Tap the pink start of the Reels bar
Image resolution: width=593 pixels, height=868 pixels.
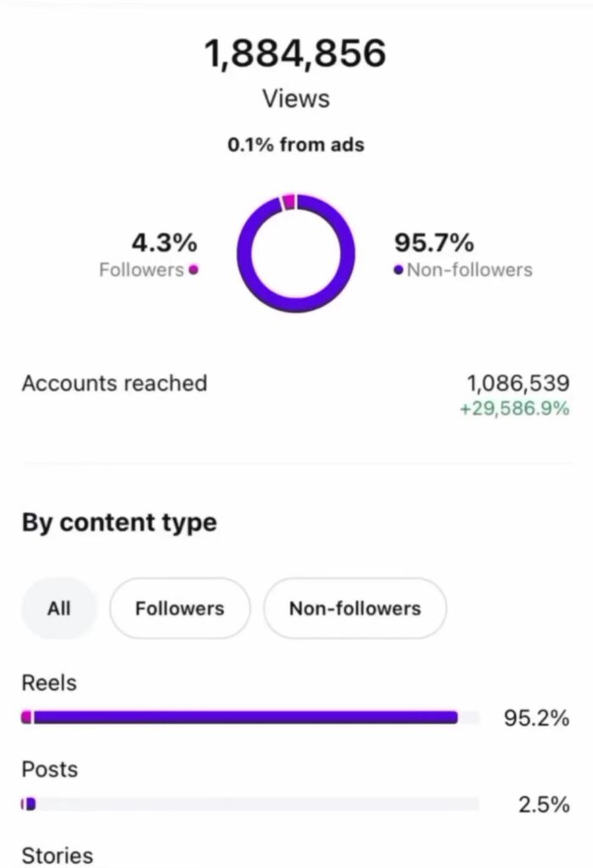(x=26, y=718)
